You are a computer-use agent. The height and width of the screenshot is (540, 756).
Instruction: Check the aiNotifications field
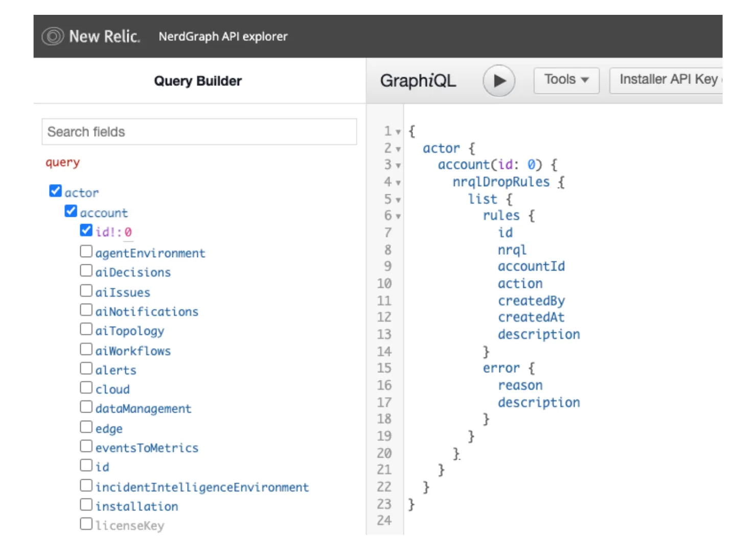pyautogui.click(x=86, y=309)
